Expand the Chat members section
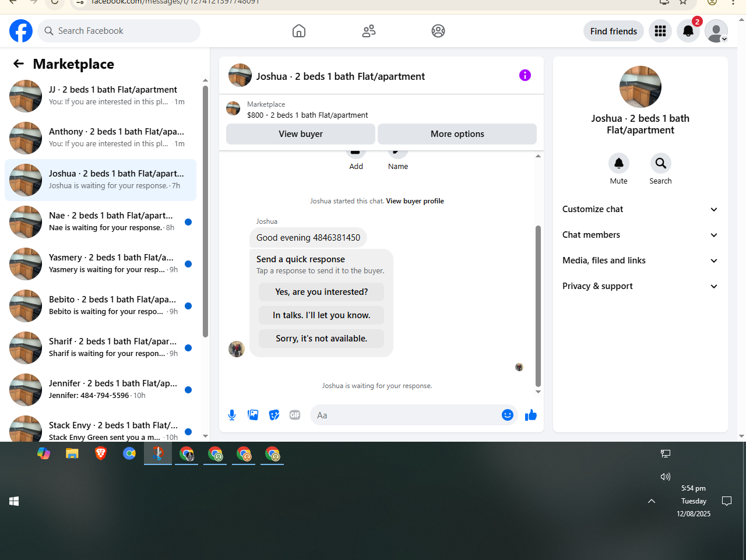 click(x=640, y=235)
